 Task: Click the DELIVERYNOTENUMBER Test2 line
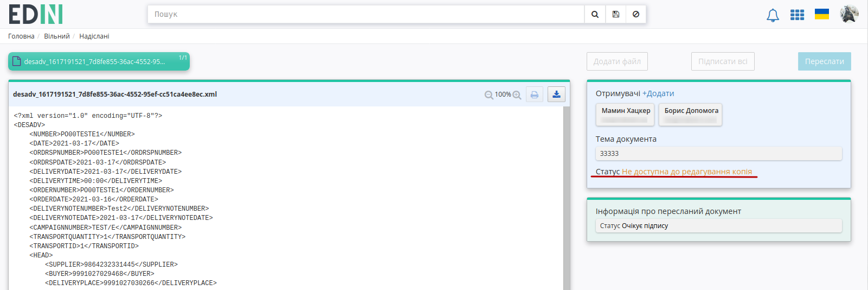[119, 209]
